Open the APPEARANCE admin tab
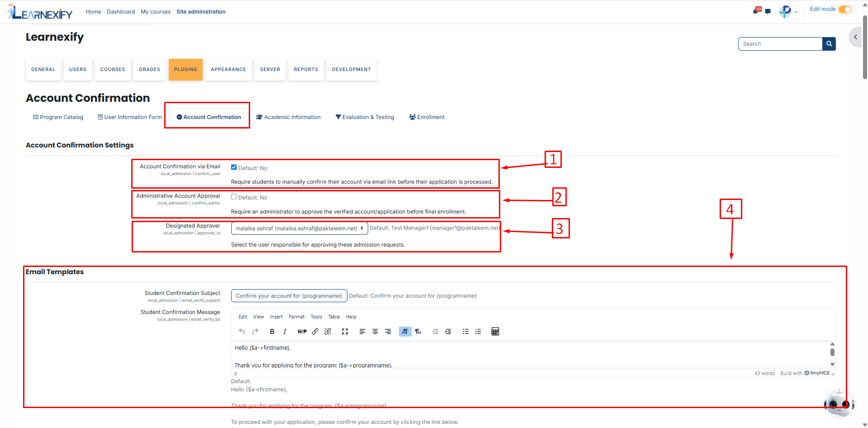Screen dimensions: 868x428 [228, 70]
